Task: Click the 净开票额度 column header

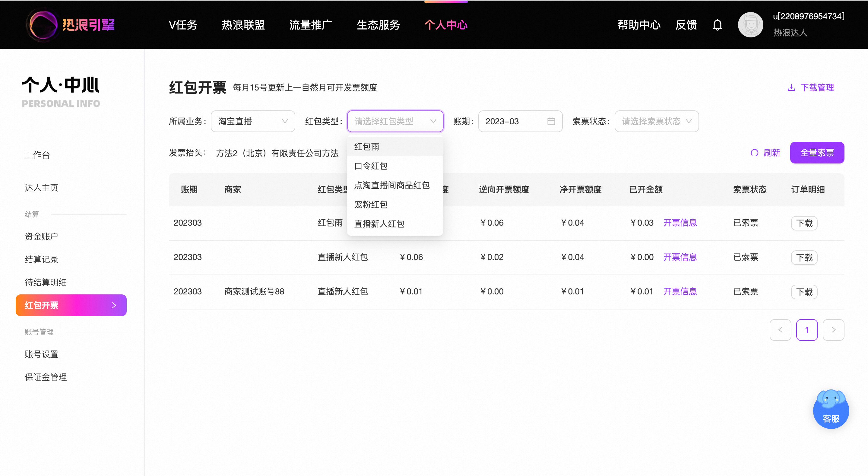Action: click(x=581, y=189)
